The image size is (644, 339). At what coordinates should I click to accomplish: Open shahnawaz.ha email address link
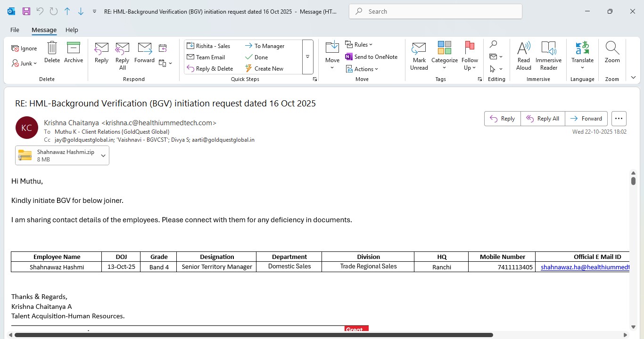[x=585, y=267]
